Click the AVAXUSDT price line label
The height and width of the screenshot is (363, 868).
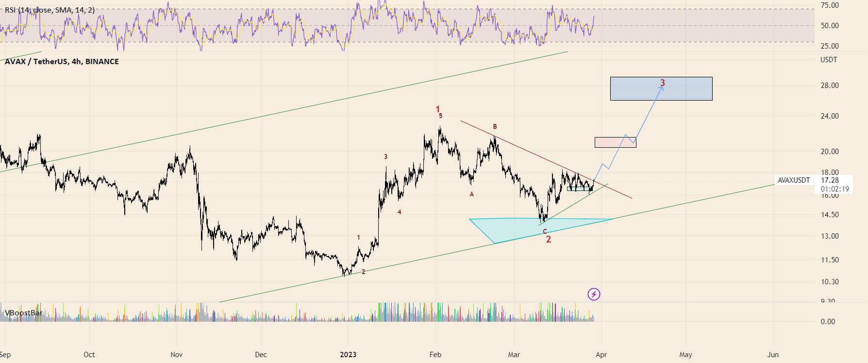[794, 180]
